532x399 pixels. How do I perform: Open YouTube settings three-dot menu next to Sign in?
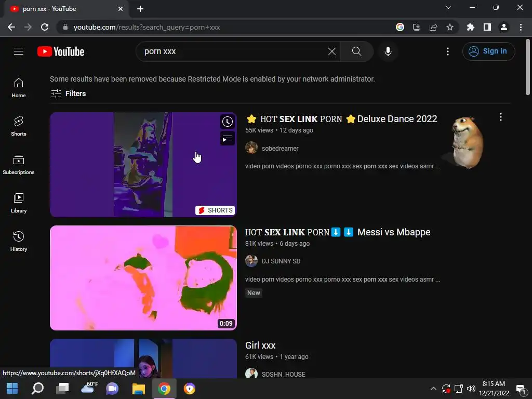[448, 51]
